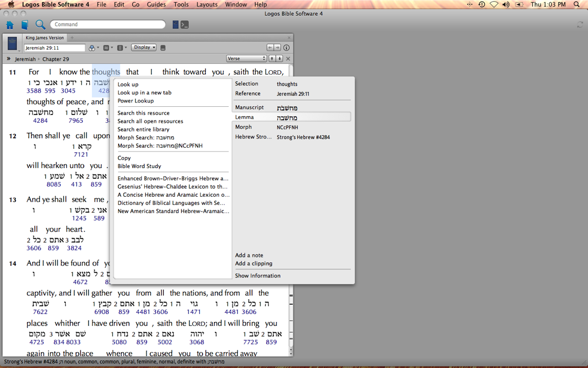Screen dimensions: 588x368
Task: Click the Command input box
Action: pyautogui.click(x=108, y=25)
